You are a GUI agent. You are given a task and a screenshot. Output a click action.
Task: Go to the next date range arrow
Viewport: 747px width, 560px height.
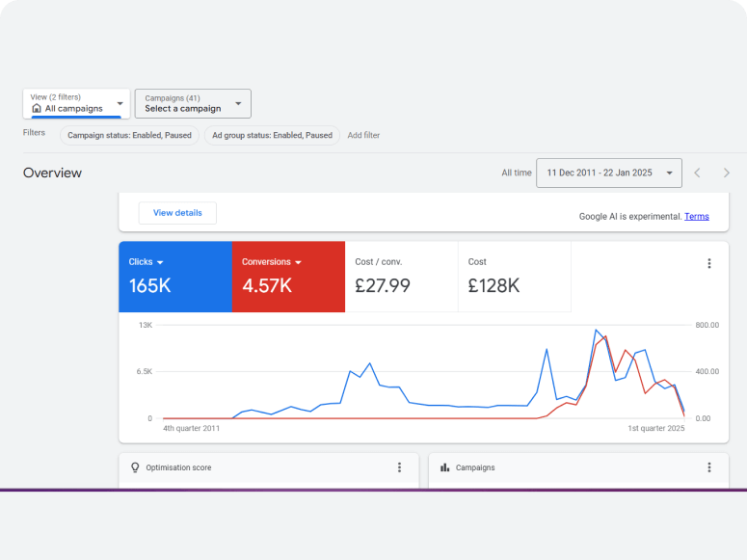(726, 173)
